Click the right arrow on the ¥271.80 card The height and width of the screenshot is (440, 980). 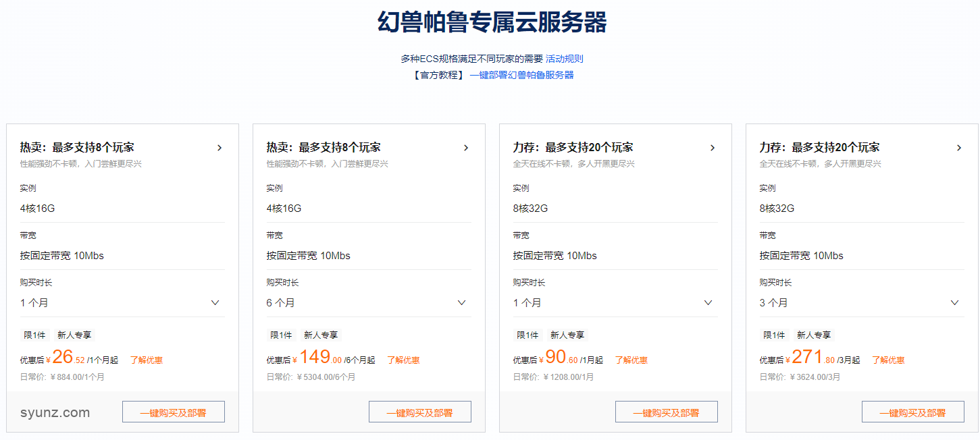[x=959, y=148]
